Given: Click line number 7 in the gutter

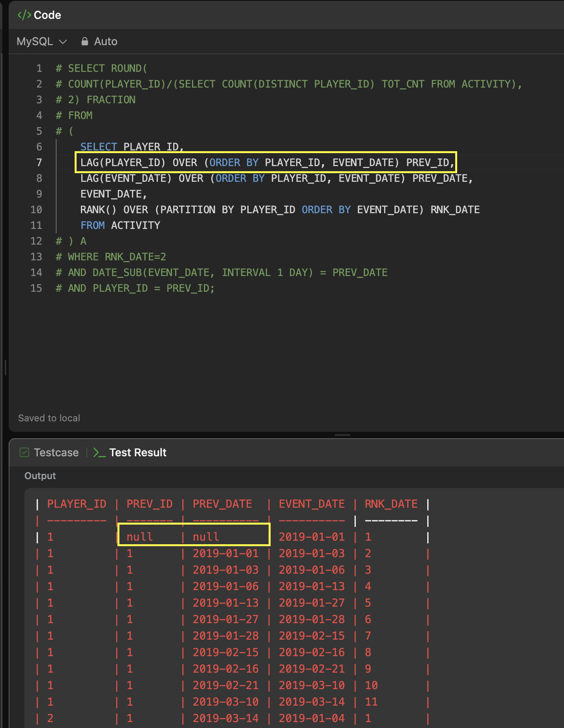Looking at the screenshot, I should point(39,163).
